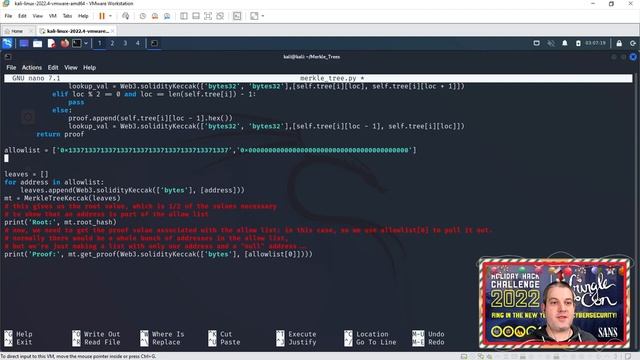
Task: Expand the stretch guest dropdown arrow
Action: pyautogui.click(x=262, y=16)
